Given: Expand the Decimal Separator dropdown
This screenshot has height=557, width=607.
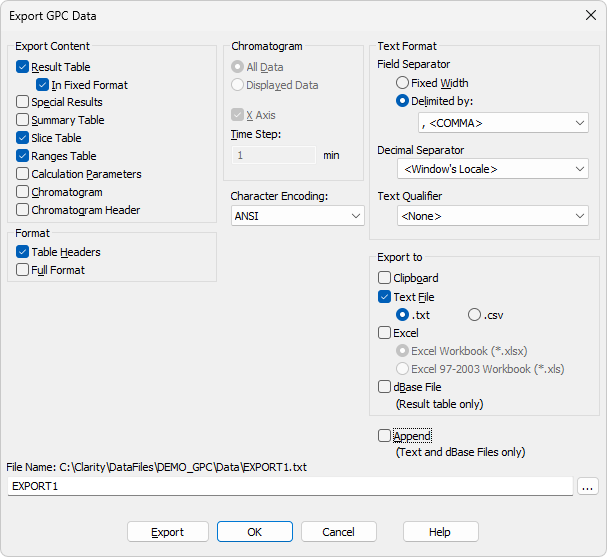Looking at the screenshot, I should click(x=493, y=169).
